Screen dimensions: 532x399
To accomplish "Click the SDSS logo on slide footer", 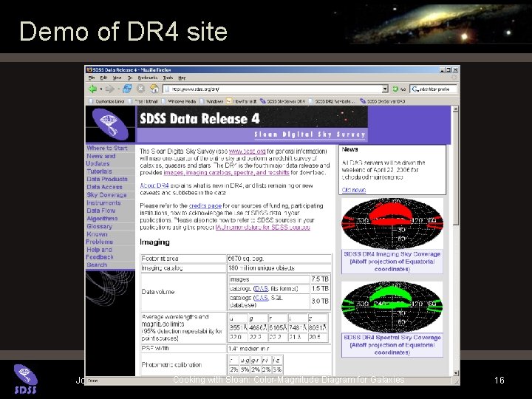I will coord(25,379).
